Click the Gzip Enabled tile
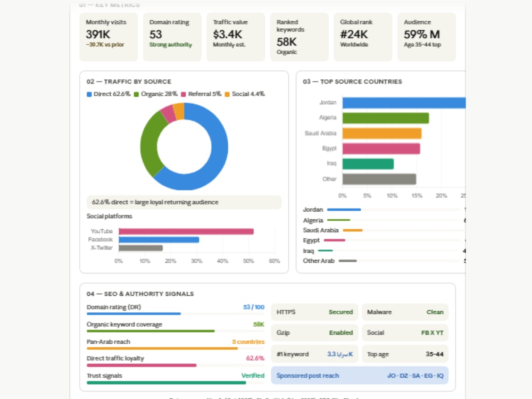The width and height of the screenshot is (532, 399). pos(314,333)
